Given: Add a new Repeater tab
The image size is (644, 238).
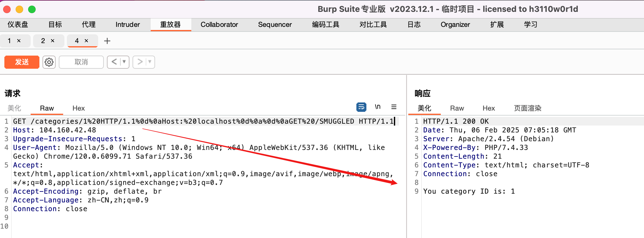Looking at the screenshot, I should (107, 41).
